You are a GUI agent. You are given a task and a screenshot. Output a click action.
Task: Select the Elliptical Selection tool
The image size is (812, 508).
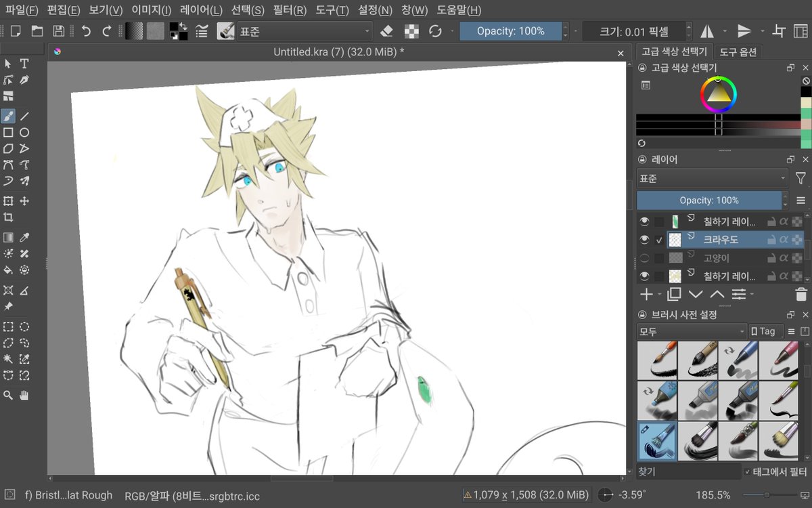click(24, 326)
